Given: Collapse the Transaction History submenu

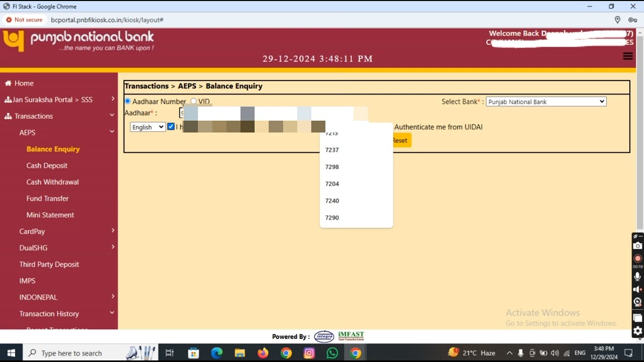Looking at the screenshot, I should (x=59, y=314).
